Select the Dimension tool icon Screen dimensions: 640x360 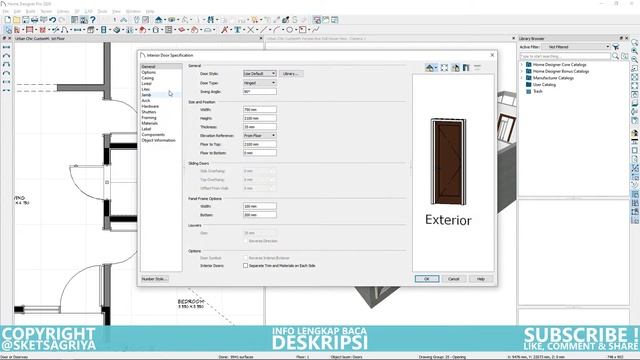tap(78, 30)
